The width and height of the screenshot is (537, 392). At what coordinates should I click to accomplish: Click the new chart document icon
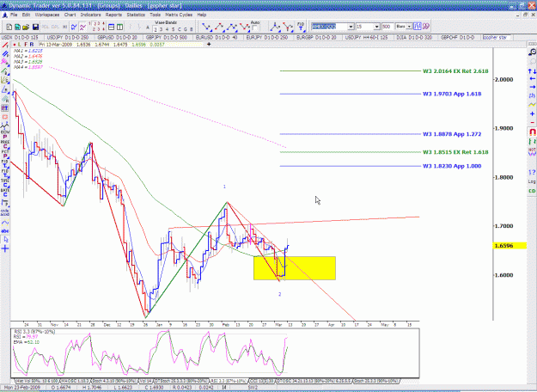tap(9, 27)
